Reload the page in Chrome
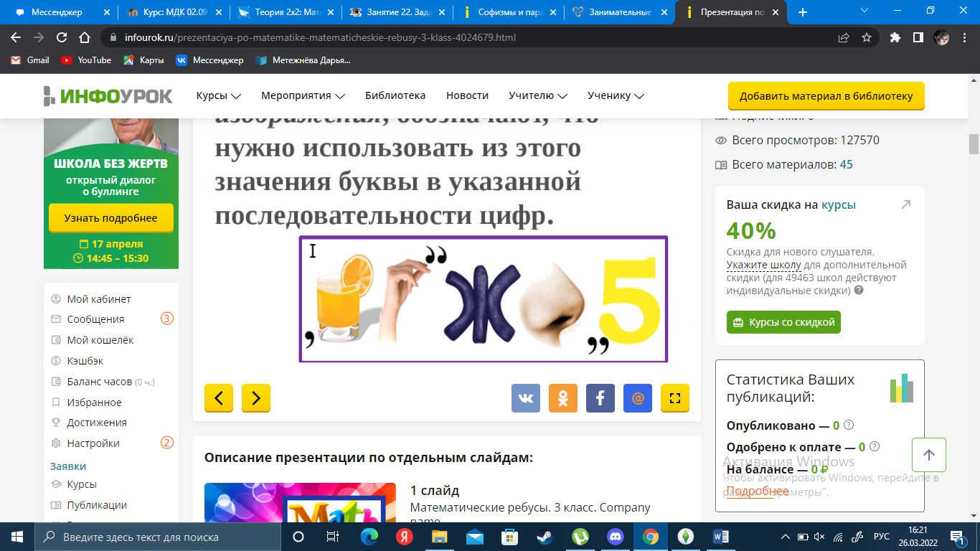 point(62,37)
